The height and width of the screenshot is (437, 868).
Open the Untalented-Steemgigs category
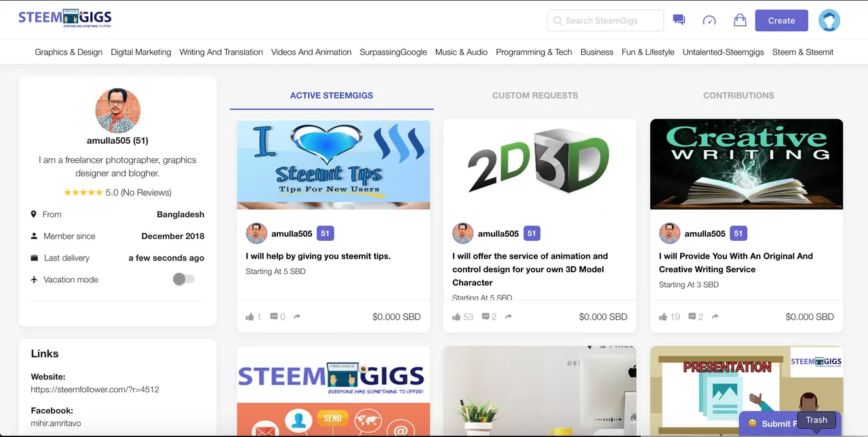click(x=724, y=52)
